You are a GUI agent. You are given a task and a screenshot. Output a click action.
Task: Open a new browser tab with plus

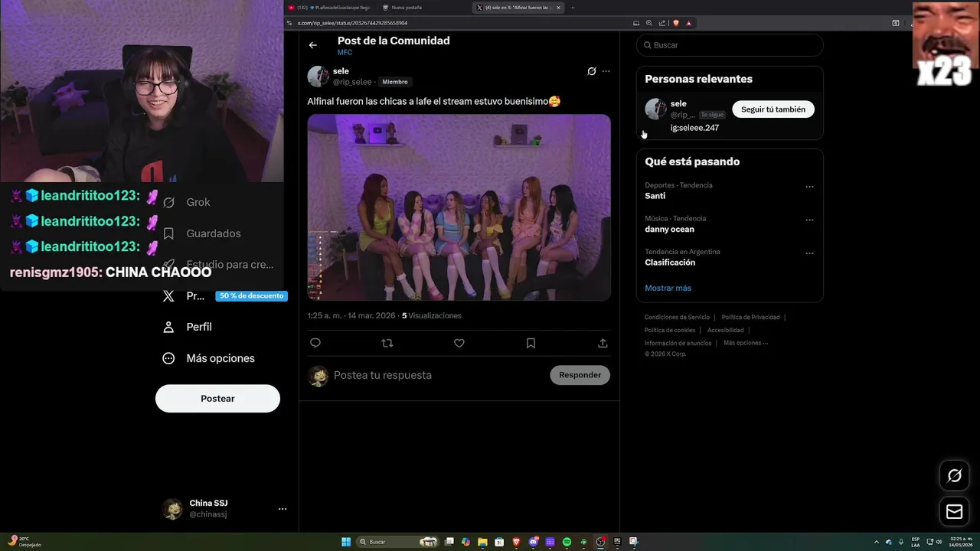point(573,8)
